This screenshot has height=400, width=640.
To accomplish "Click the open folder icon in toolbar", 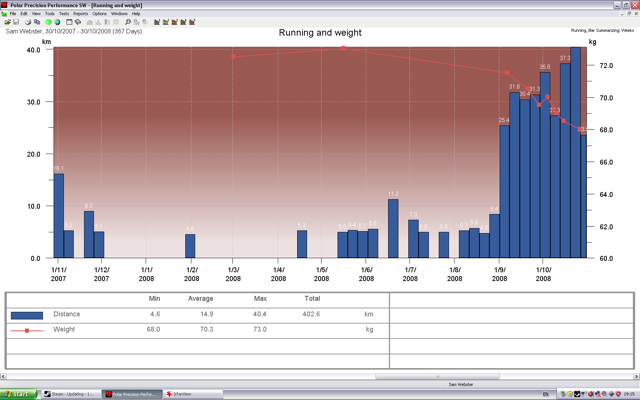I will coord(7,22).
